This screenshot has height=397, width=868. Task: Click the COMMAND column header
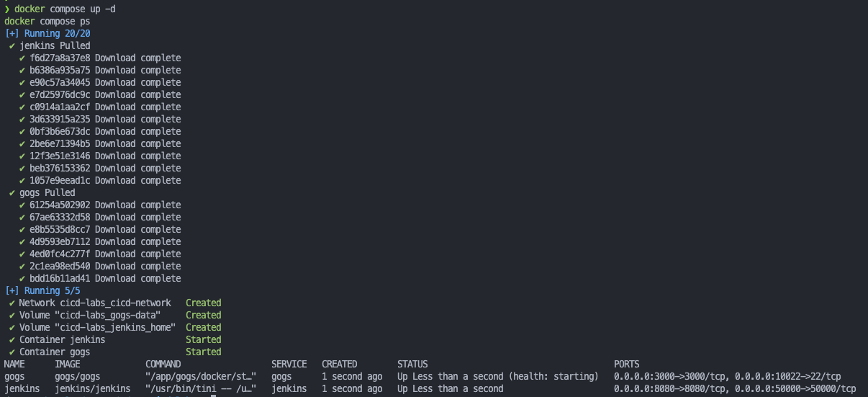(163, 364)
